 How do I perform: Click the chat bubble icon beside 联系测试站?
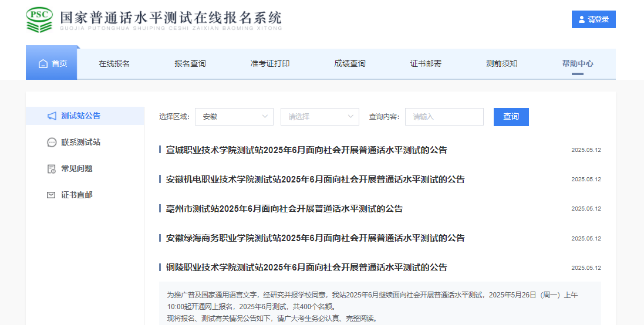pos(52,143)
